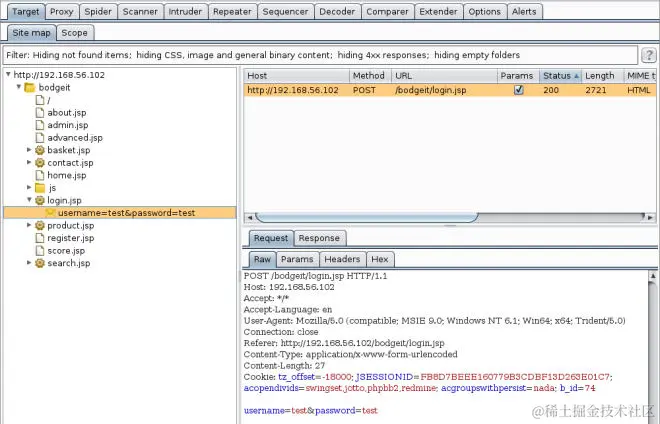Screen dimensions: 660x424
Task: Click the login.jsp gear icon
Action: tap(40, 200)
